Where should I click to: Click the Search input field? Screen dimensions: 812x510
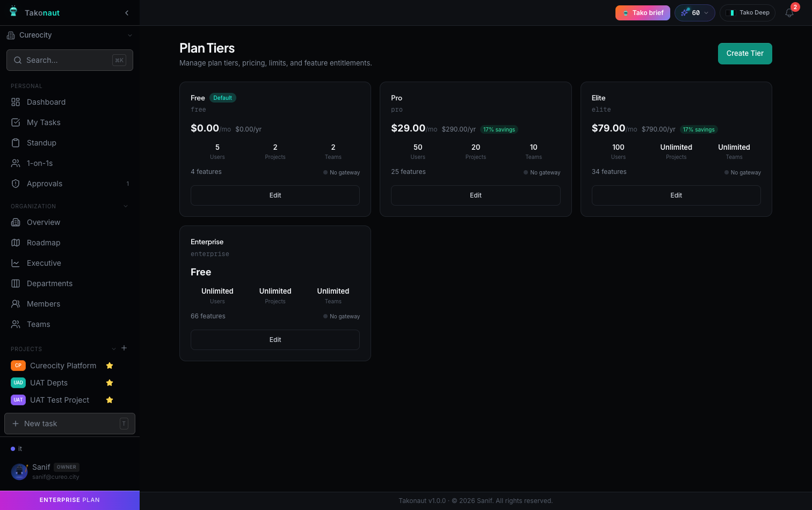tap(70, 60)
